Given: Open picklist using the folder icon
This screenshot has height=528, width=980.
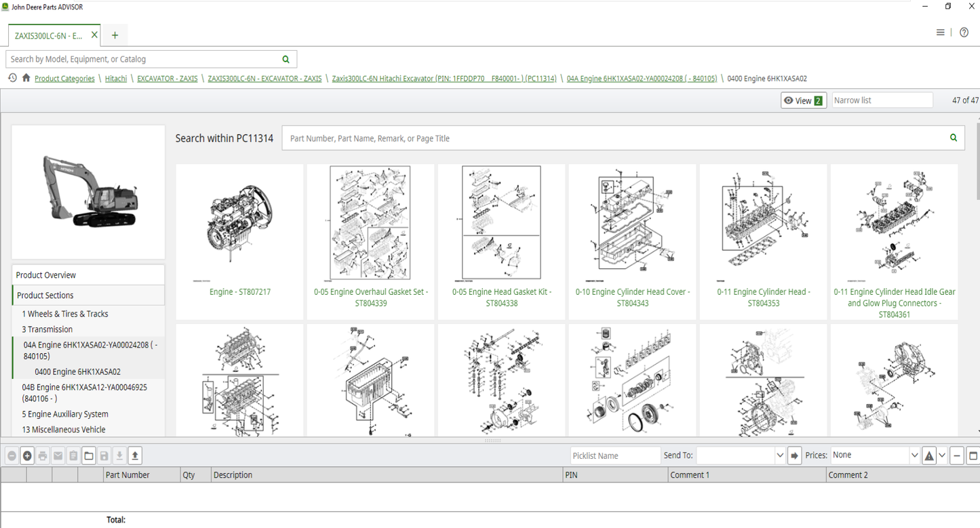Looking at the screenshot, I should 89,456.
